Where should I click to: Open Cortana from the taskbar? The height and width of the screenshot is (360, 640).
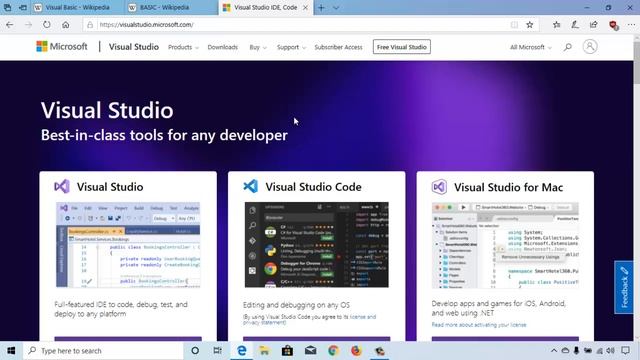click(x=195, y=351)
